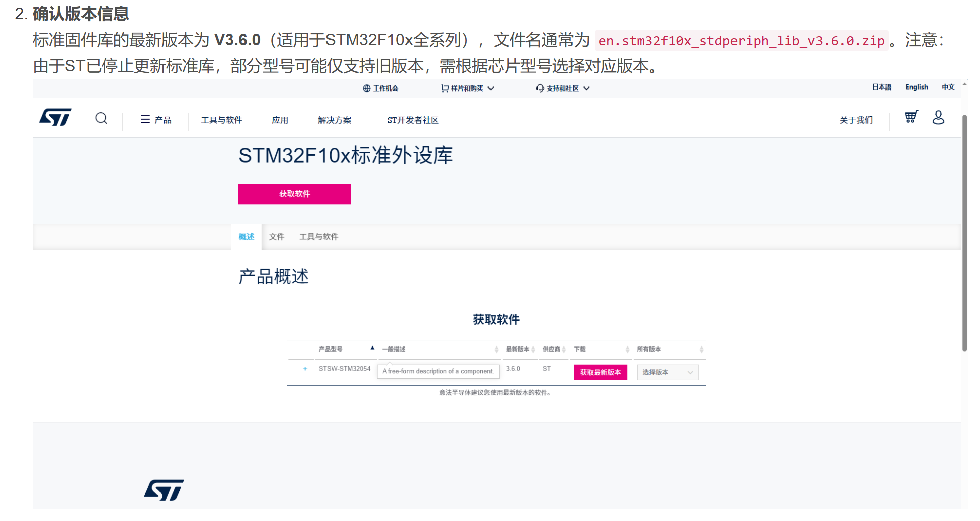Image resolution: width=980 pixels, height=521 pixels.
Task: Open the 关于我们 menu
Action: pos(856,120)
